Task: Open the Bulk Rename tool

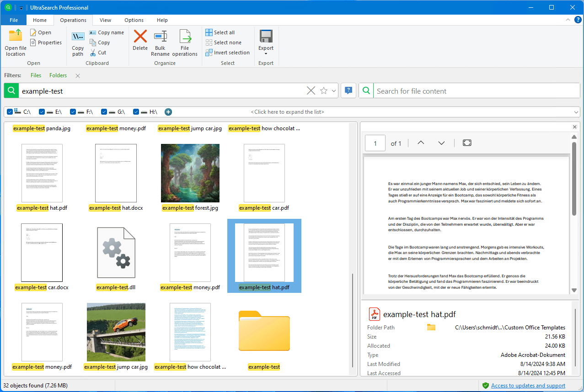Action: coord(160,37)
